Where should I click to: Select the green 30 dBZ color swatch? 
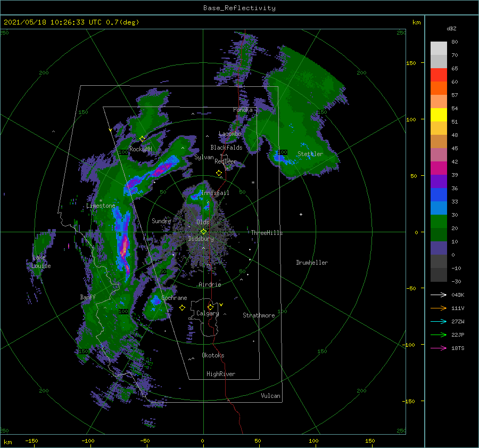439,221
